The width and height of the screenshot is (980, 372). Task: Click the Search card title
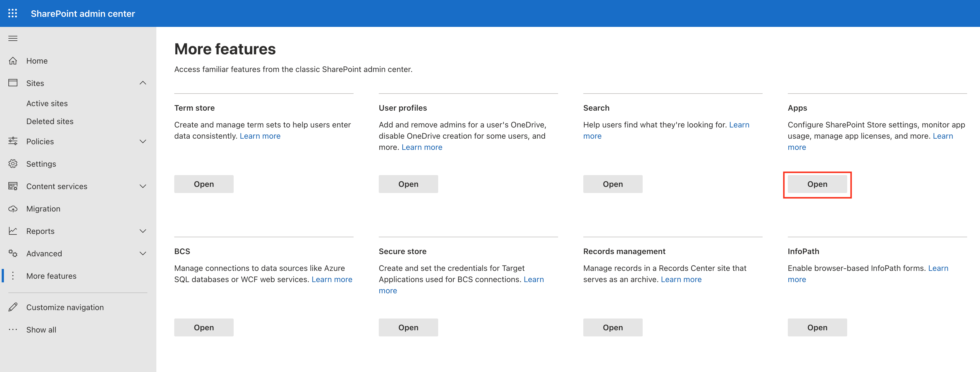tap(596, 108)
